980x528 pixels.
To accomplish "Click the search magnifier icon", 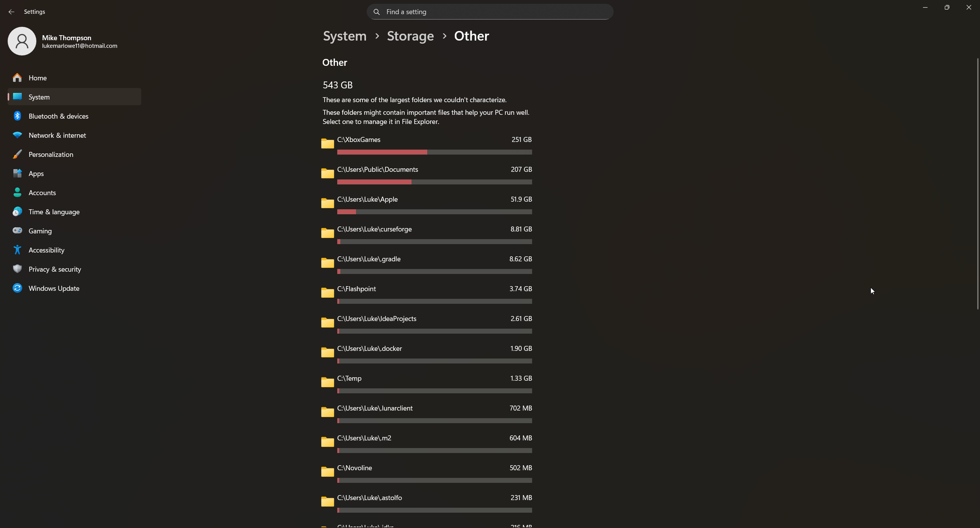I will [377, 12].
